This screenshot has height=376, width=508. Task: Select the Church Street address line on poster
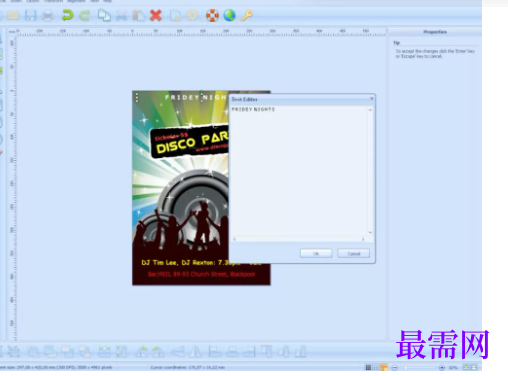pyautogui.click(x=201, y=274)
